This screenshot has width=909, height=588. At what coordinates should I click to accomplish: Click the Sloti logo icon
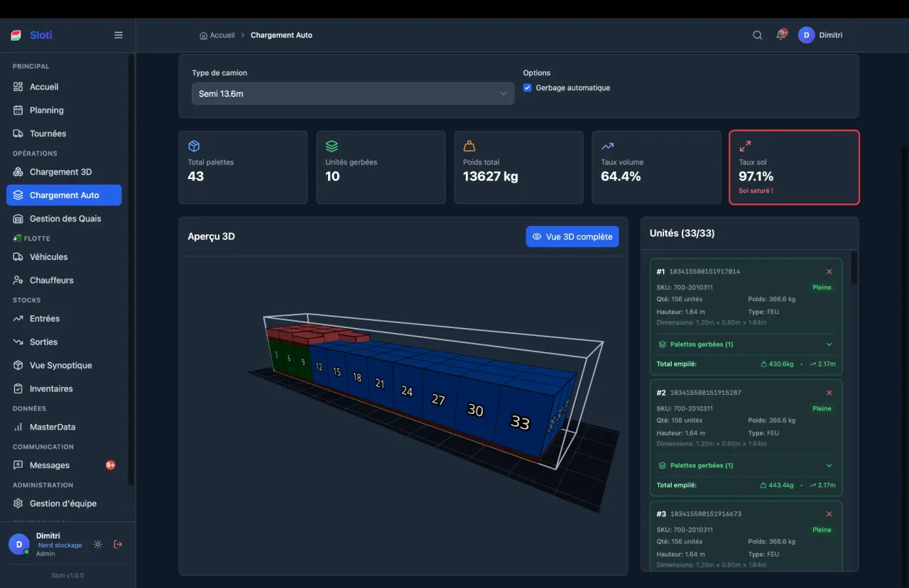point(16,36)
